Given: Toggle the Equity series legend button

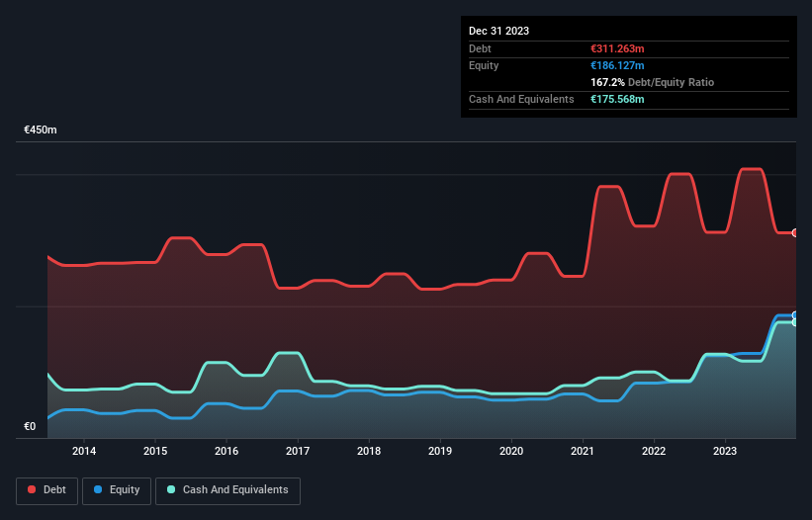Looking at the screenshot, I should [x=117, y=490].
